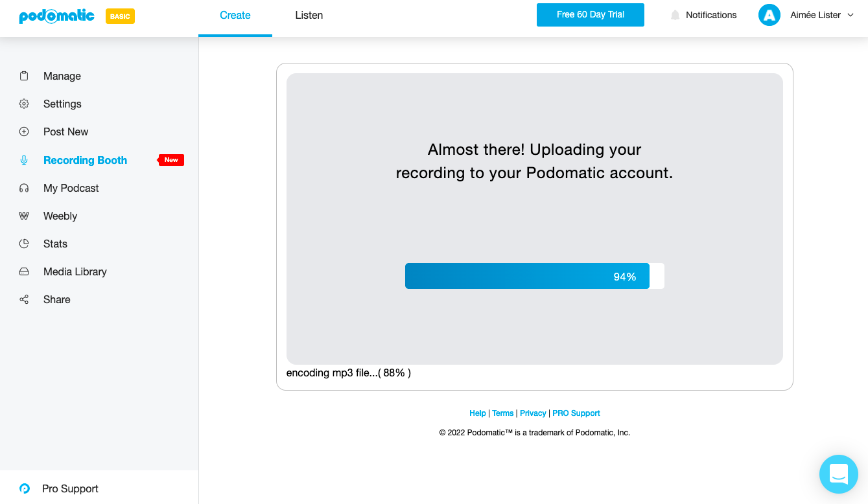868x504 pixels.
Task: Click the Settings gear icon
Action: pyautogui.click(x=24, y=104)
